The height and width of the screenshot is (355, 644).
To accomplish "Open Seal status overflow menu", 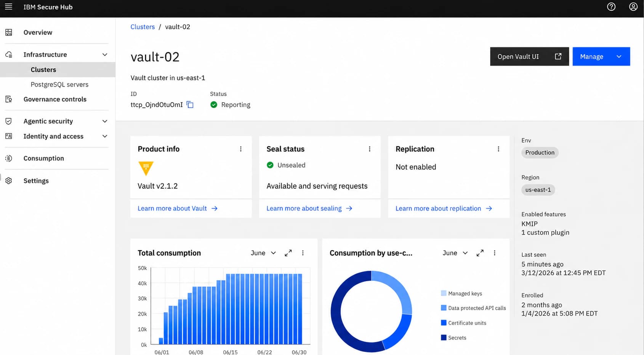I will click(370, 149).
